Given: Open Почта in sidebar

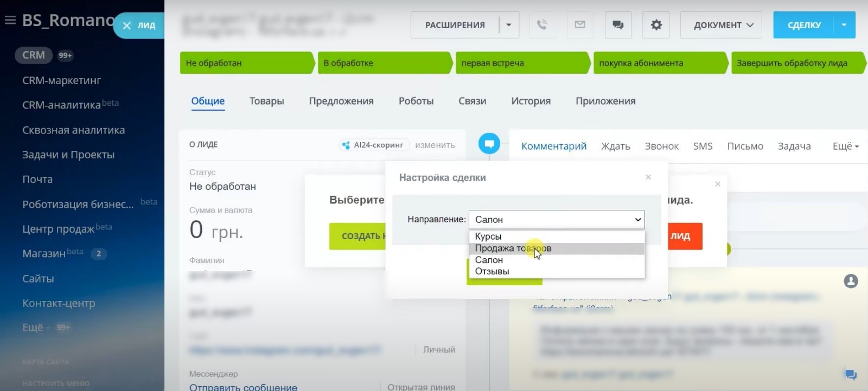Looking at the screenshot, I should click(37, 179).
